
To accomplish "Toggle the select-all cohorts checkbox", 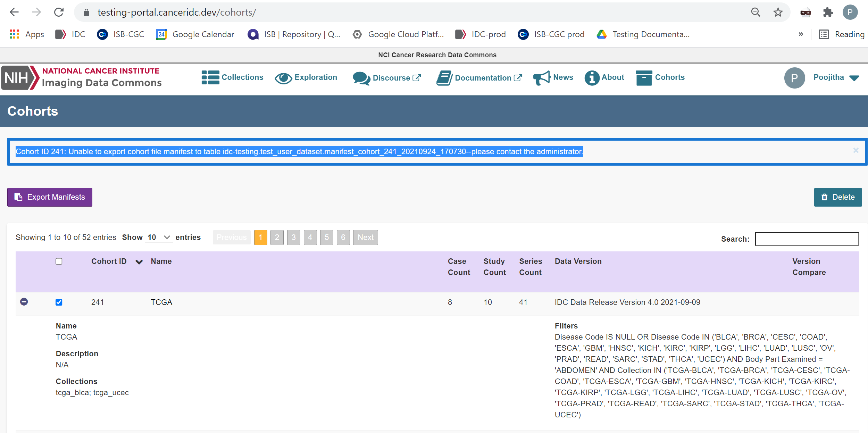I will click(59, 261).
